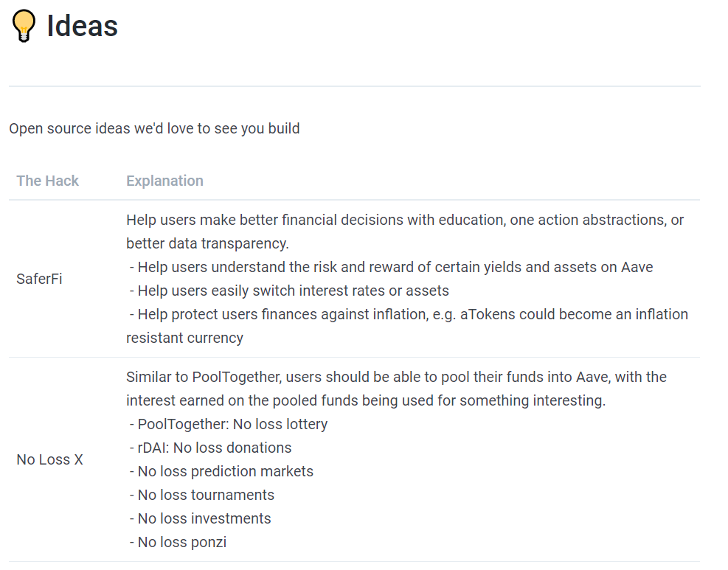
Task: Click the 'Similar to PoolTogether' sentence
Action: 396,377
